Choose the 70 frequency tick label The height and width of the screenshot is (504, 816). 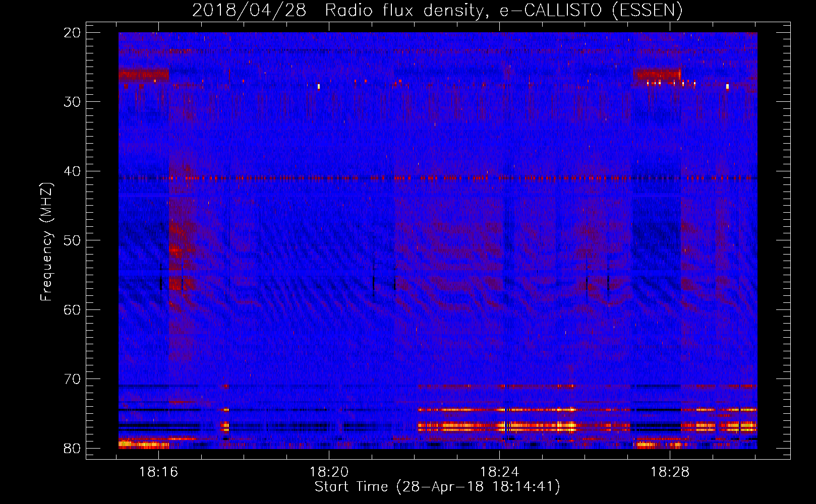coord(73,379)
